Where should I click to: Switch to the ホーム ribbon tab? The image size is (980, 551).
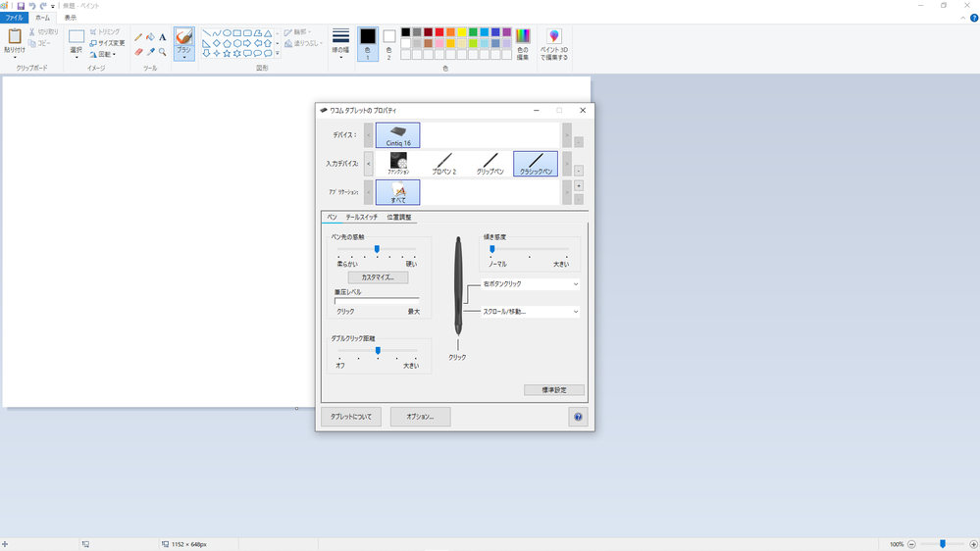(42, 18)
